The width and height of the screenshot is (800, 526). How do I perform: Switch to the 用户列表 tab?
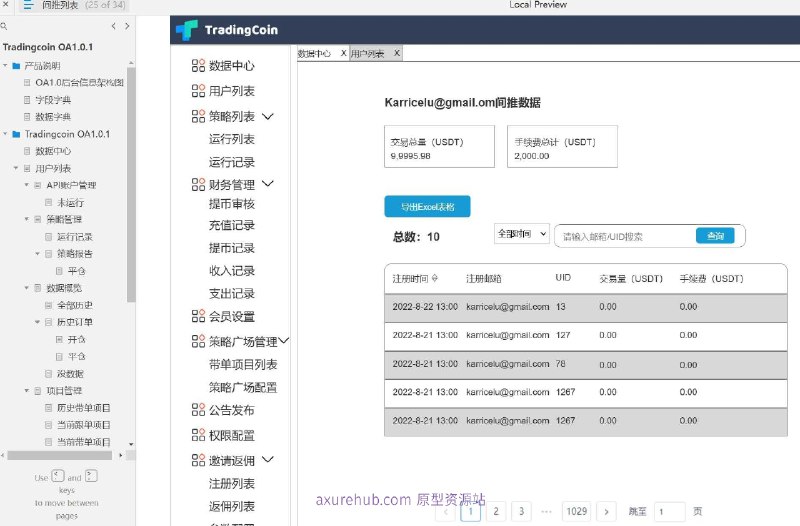[x=367, y=54]
